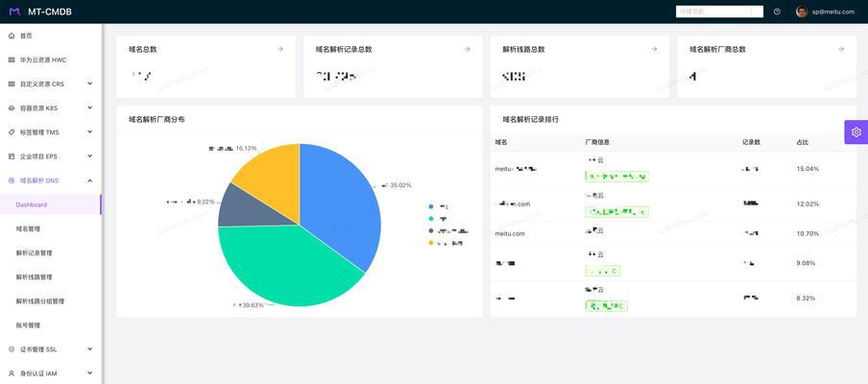Screen dimensions: 868x384
Task: Click the green tag in the 9.08% row
Action: pyautogui.click(x=603, y=271)
